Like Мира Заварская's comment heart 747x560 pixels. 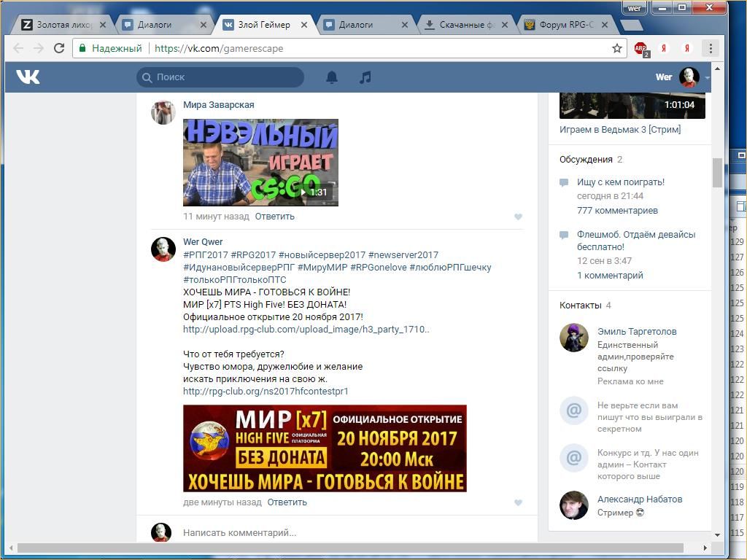pos(518,217)
